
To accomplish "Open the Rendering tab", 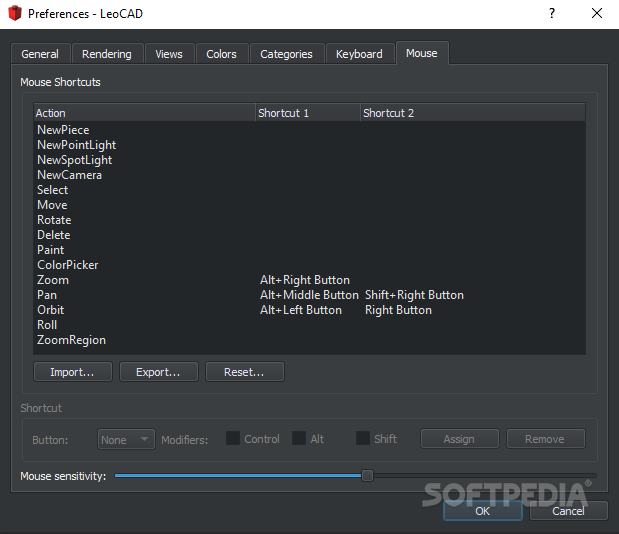I will tap(107, 54).
